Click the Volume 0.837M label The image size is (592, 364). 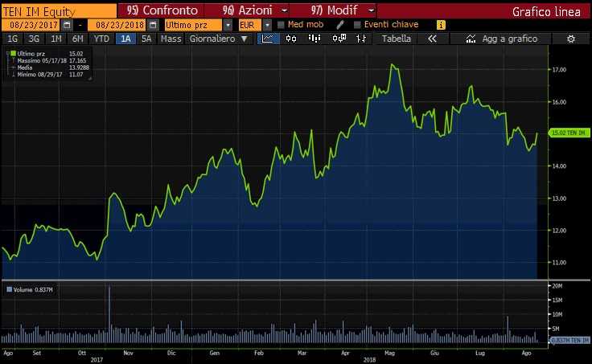(33, 290)
